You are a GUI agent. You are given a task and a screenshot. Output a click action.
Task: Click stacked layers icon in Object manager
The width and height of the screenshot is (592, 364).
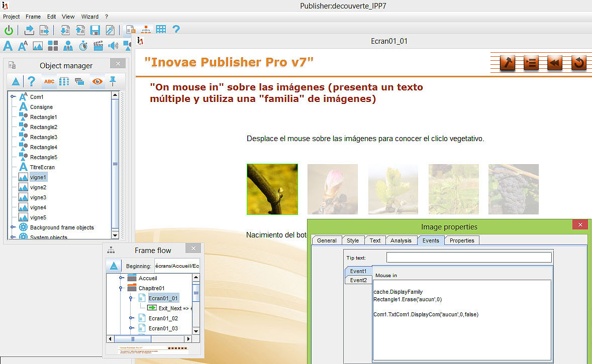click(x=79, y=81)
